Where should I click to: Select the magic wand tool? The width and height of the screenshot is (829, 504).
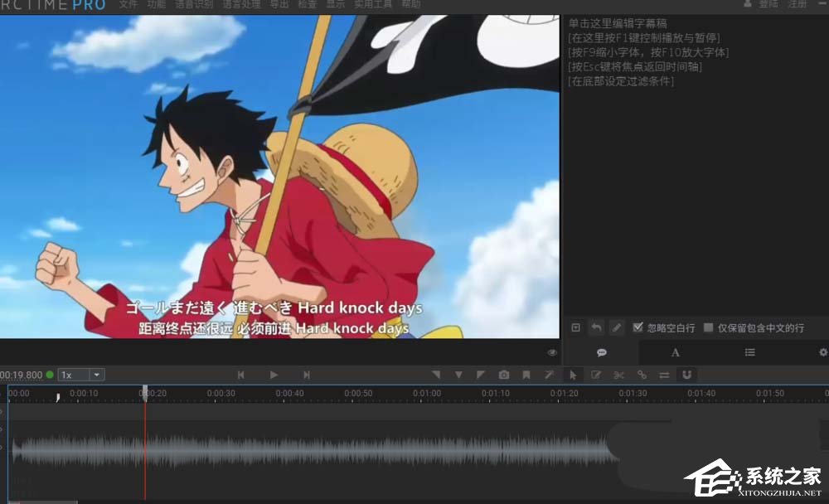point(549,375)
